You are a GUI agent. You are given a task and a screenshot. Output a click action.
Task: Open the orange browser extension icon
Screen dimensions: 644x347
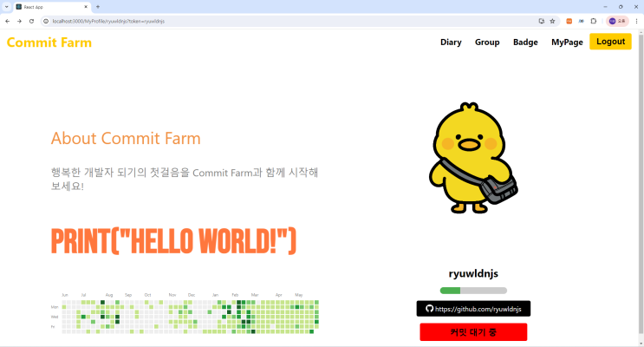coord(569,21)
